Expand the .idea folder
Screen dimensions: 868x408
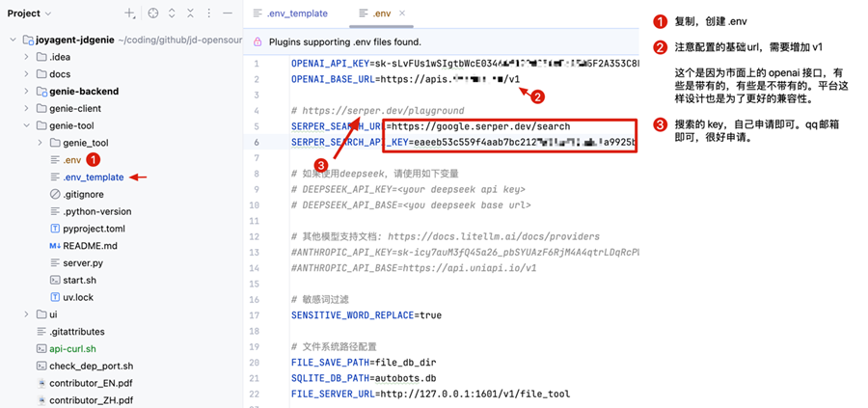pos(26,57)
